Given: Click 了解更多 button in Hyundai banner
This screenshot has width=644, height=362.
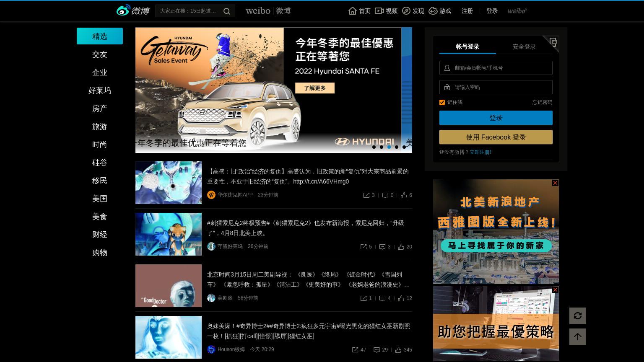Looking at the screenshot, I should point(315,88).
